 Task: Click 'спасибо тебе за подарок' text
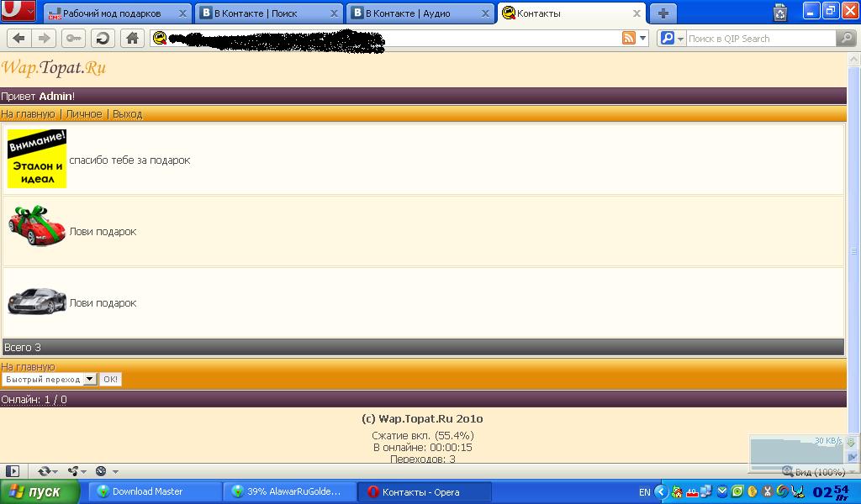click(129, 160)
